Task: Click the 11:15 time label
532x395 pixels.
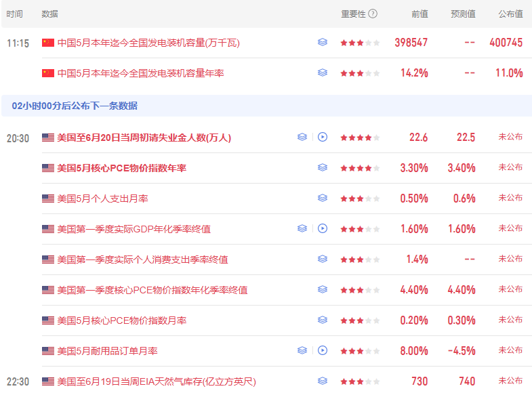Action: click(x=18, y=43)
